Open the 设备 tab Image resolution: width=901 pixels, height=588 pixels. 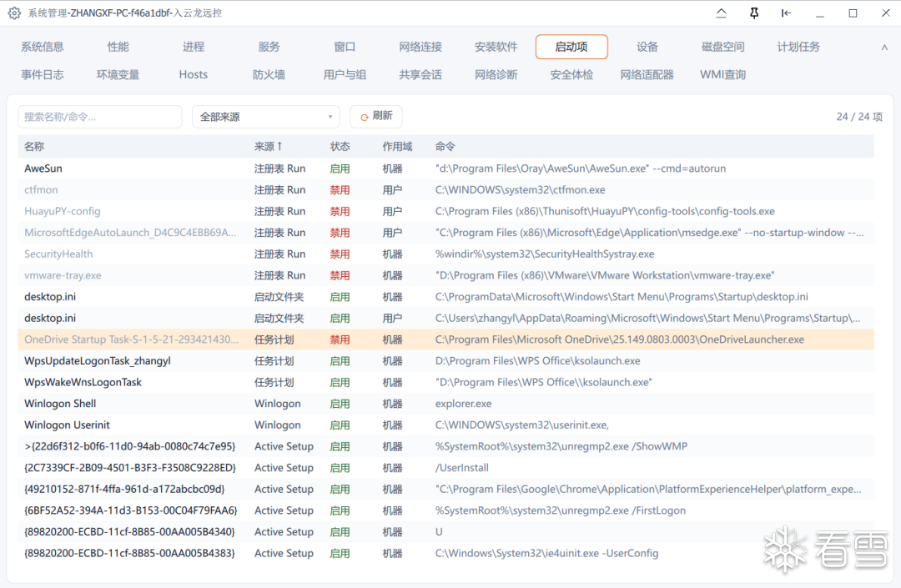[x=647, y=47]
